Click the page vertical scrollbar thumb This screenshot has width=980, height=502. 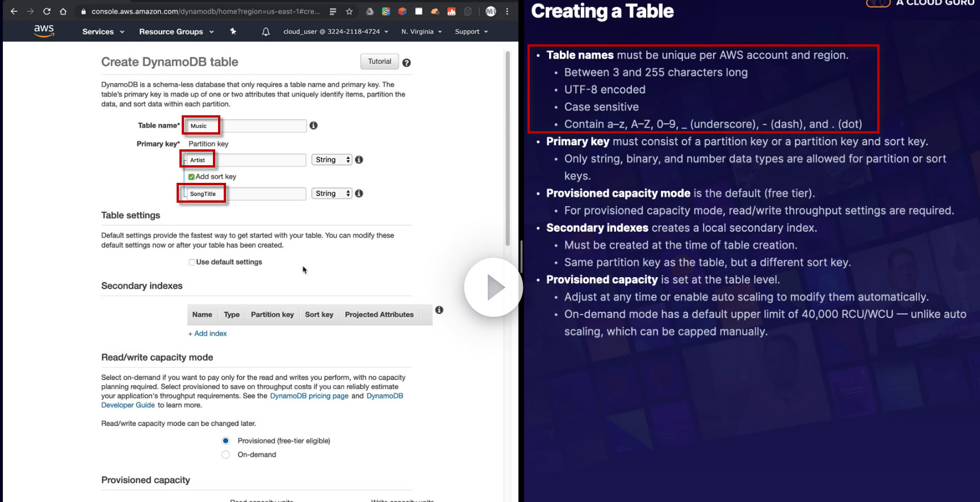pos(508,149)
